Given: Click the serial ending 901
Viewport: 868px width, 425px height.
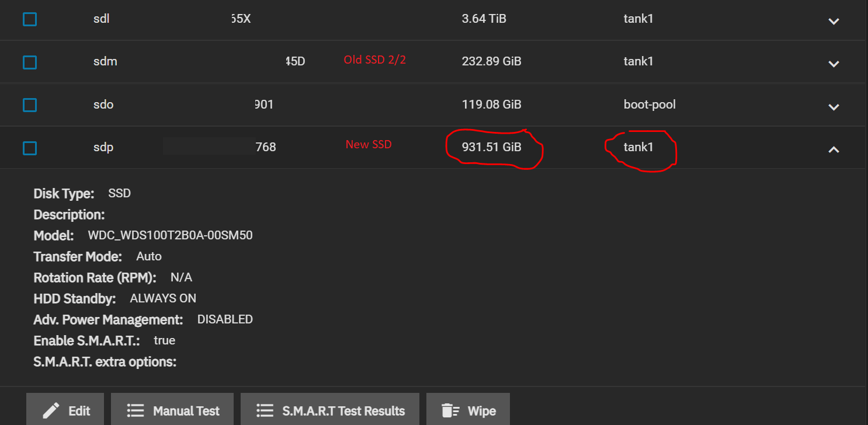Looking at the screenshot, I should tap(264, 104).
